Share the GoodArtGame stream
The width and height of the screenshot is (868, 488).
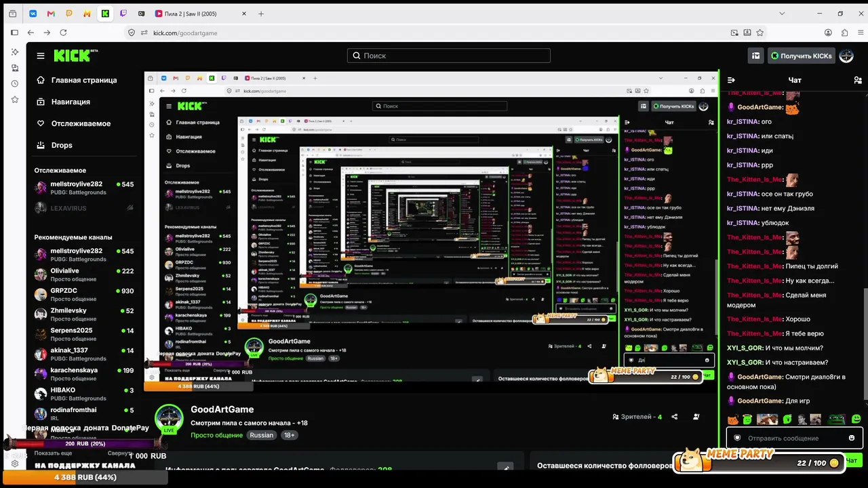coord(674,417)
